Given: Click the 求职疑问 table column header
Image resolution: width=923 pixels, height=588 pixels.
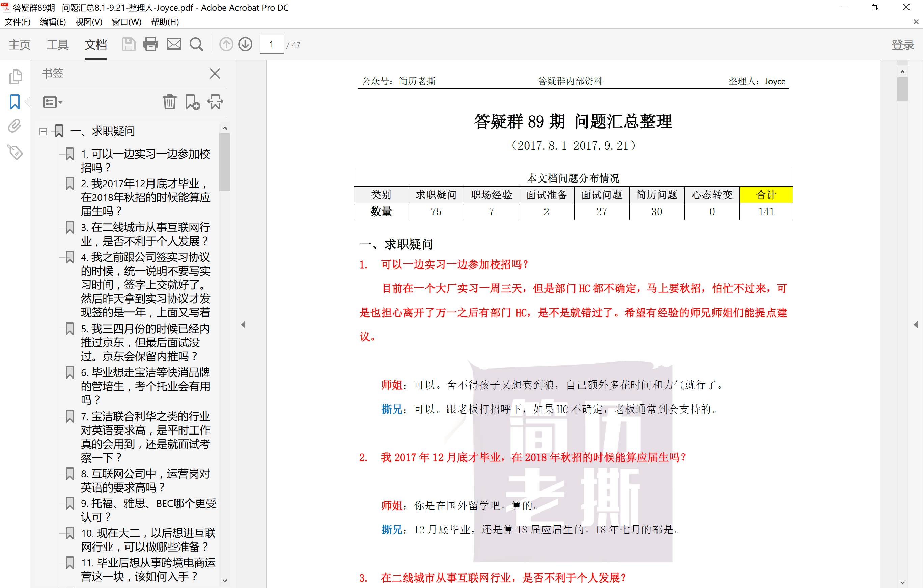Looking at the screenshot, I should 436,195.
